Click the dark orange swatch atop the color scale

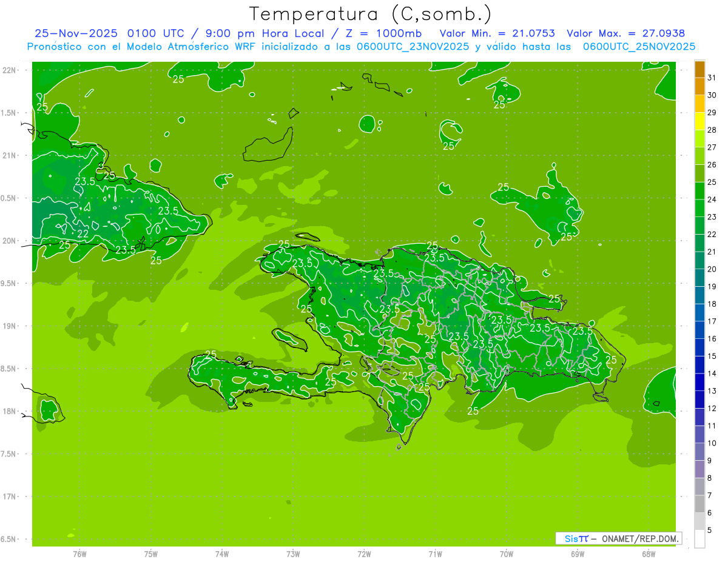point(699,70)
